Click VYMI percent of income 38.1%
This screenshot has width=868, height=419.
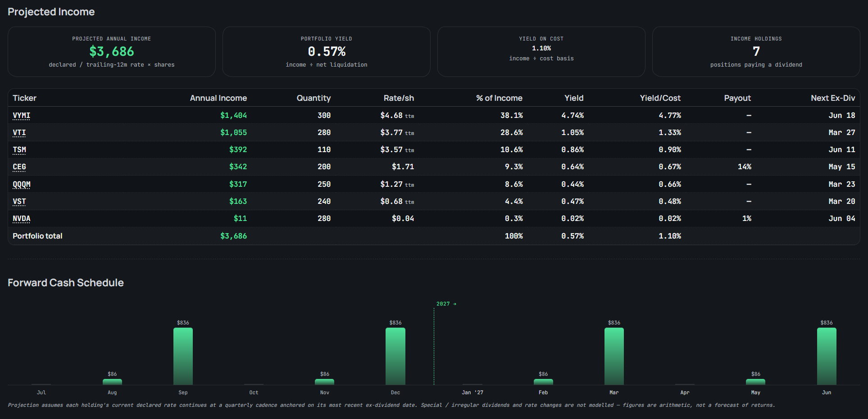[511, 115]
